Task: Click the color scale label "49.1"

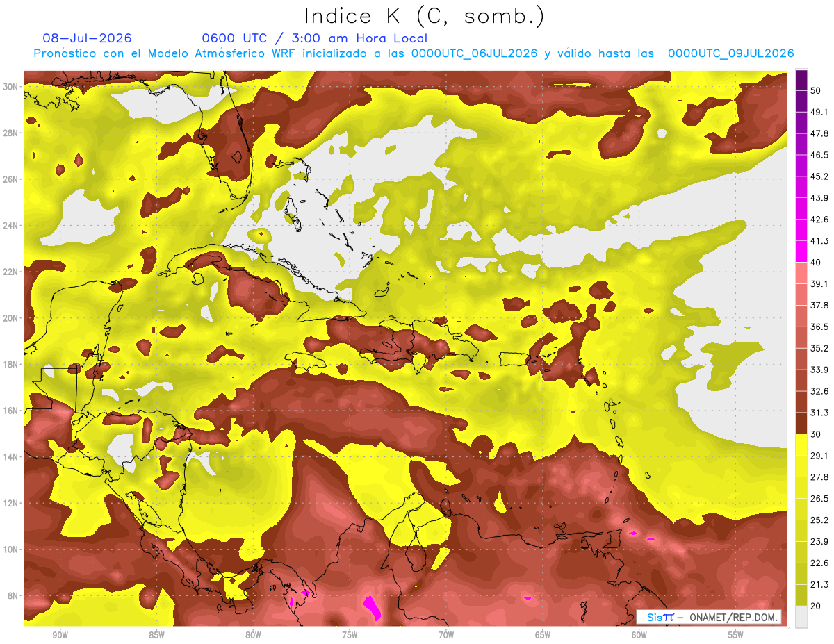Action: [819, 112]
